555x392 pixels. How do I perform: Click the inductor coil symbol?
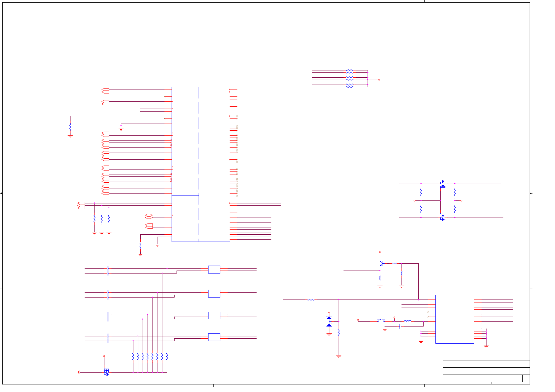[407, 321]
